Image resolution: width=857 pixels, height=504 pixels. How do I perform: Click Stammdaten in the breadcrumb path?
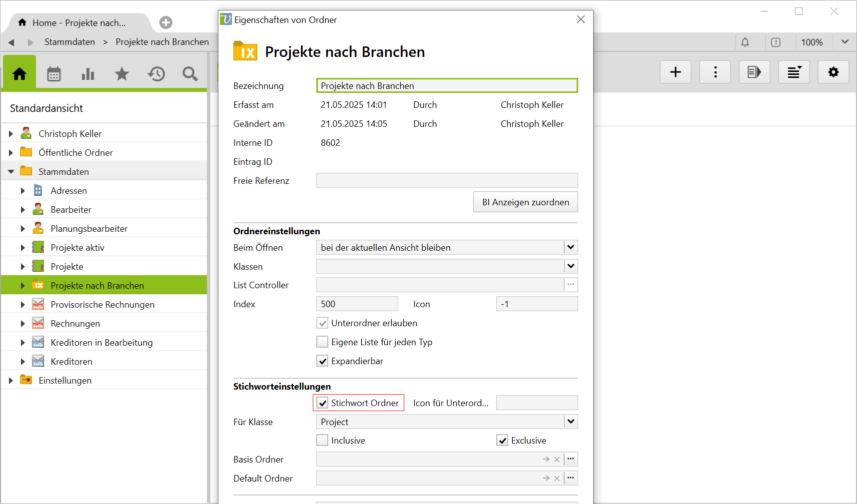[x=69, y=42]
